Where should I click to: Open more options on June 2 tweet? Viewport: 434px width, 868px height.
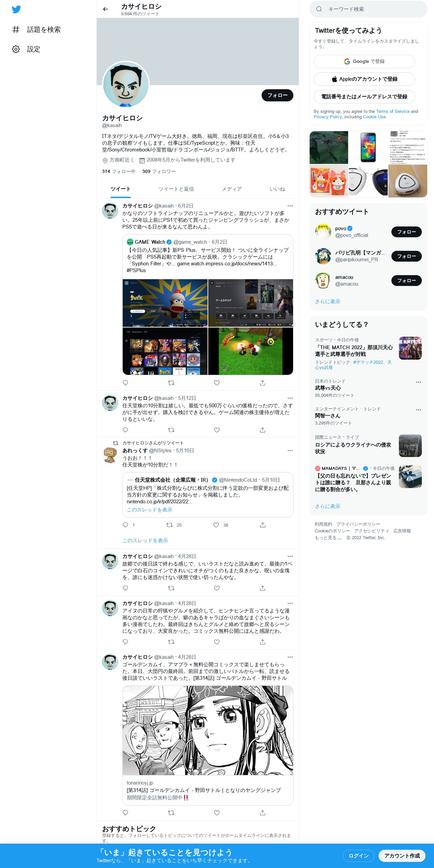pyautogui.click(x=290, y=206)
